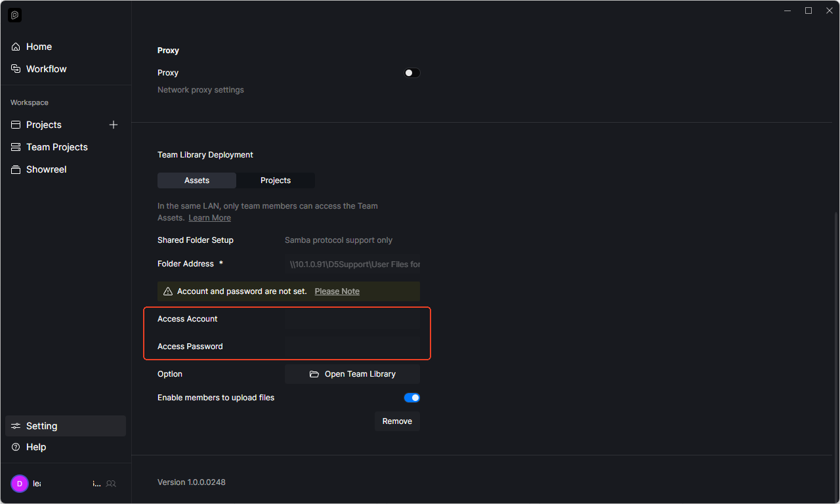Viewport: 840px width, 504px height.
Task: Open Team Projects in sidebar
Action: (x=56, y=147)
